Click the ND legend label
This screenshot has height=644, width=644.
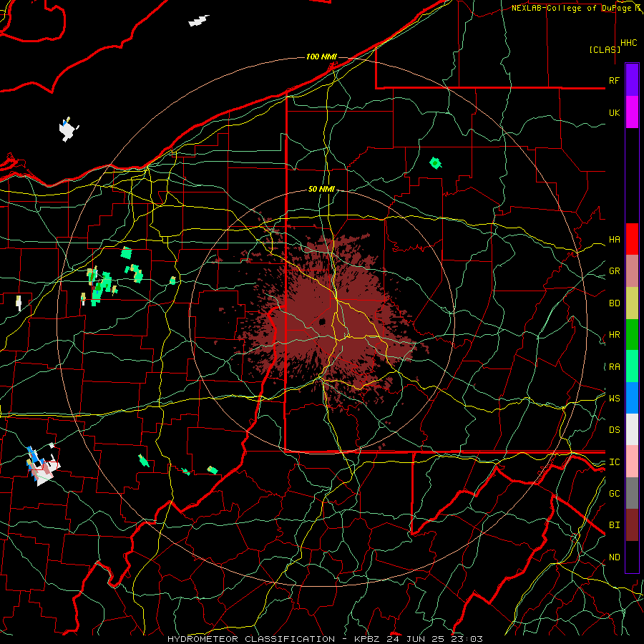tap(614, 557)
